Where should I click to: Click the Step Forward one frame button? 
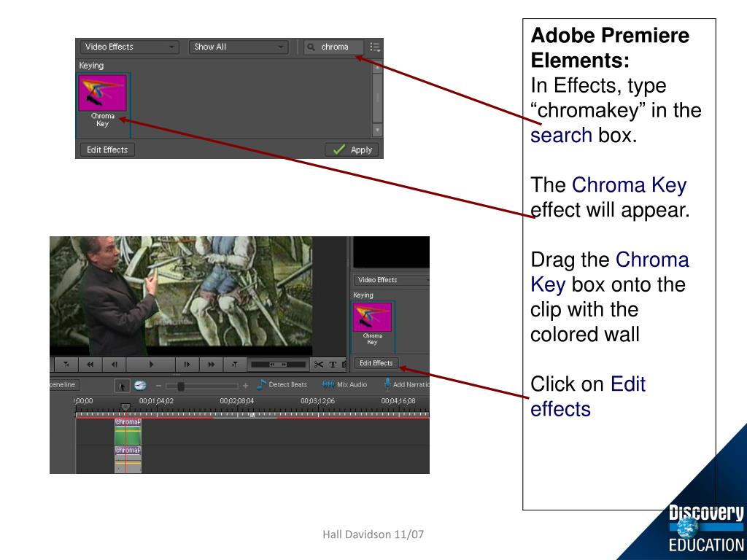(x=187, y=364)
